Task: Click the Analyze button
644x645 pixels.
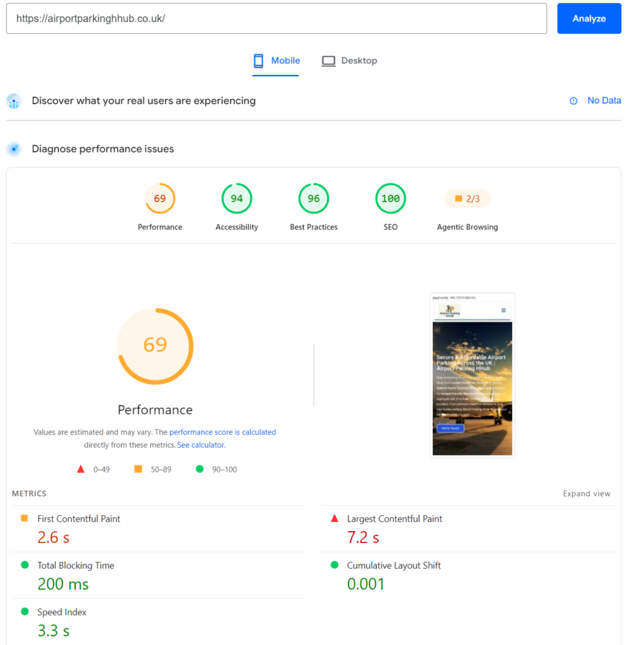Action: [589, 18]
